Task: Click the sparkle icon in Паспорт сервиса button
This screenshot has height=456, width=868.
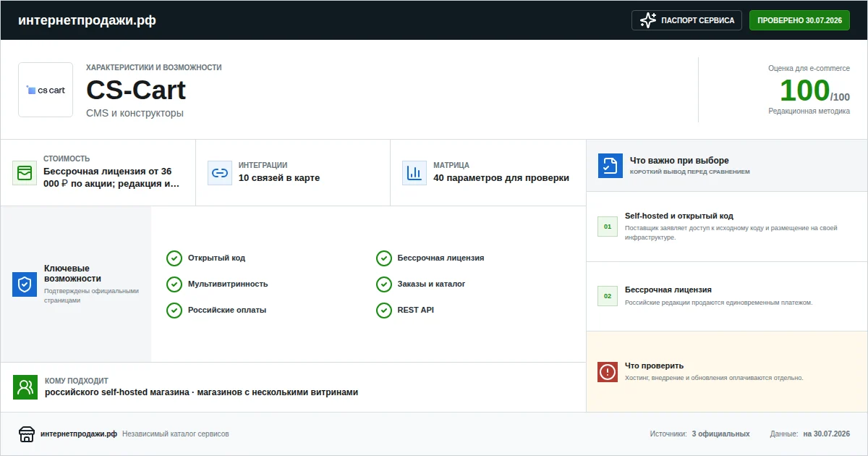Action: point(648,20)
